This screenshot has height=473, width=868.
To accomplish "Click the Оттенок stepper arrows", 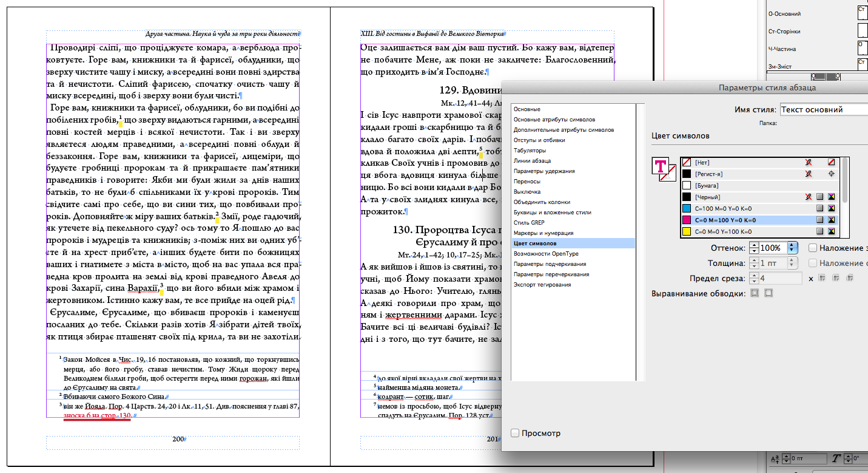I will pyautogui.click(x=755, y=248).
